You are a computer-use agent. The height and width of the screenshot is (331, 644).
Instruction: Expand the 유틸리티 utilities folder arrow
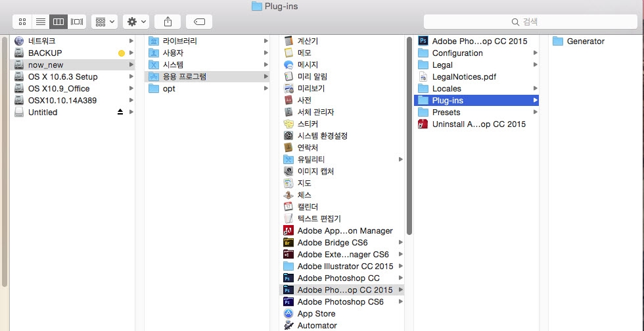[400, 159]
